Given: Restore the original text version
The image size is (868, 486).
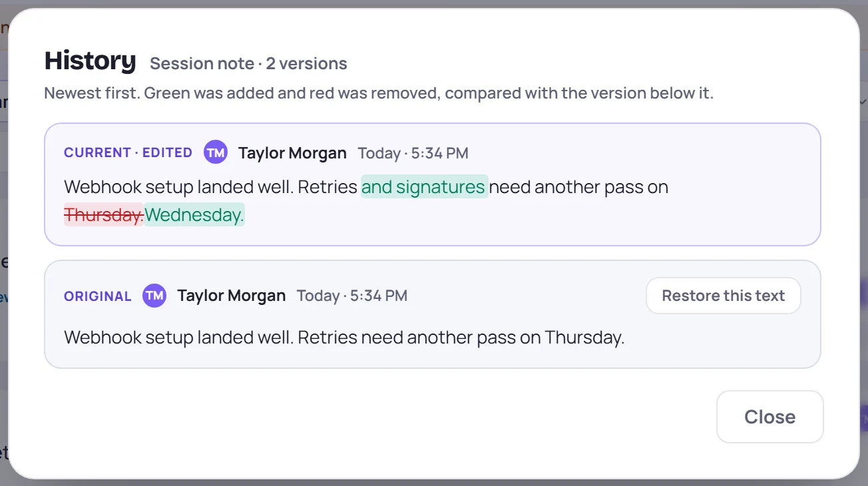Looking at the screenshot, I should (724, 296).
